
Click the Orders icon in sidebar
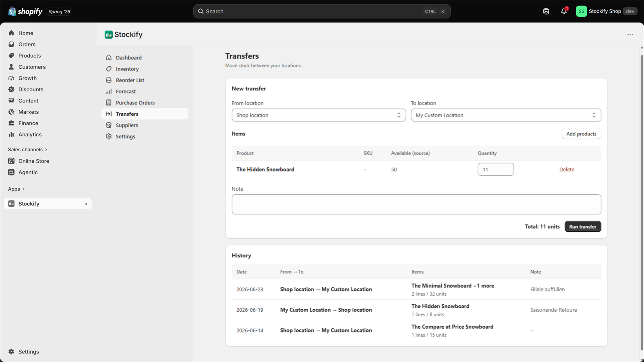11,44
